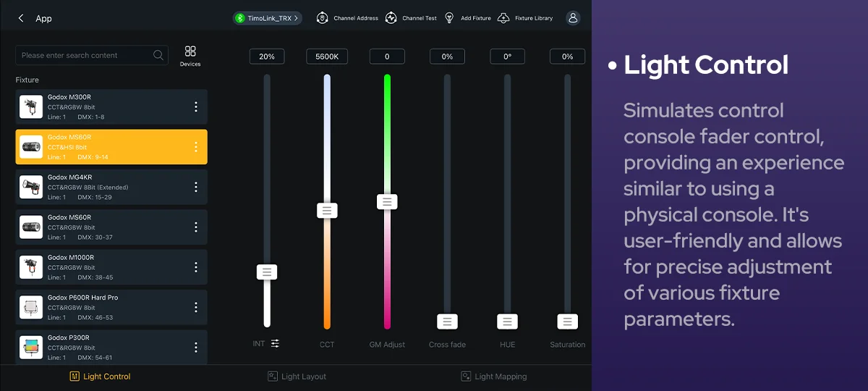Click the 5600K CCT value box
This screenshot has height=391, width=868.
pyautogui.click(x=327, y=56)
